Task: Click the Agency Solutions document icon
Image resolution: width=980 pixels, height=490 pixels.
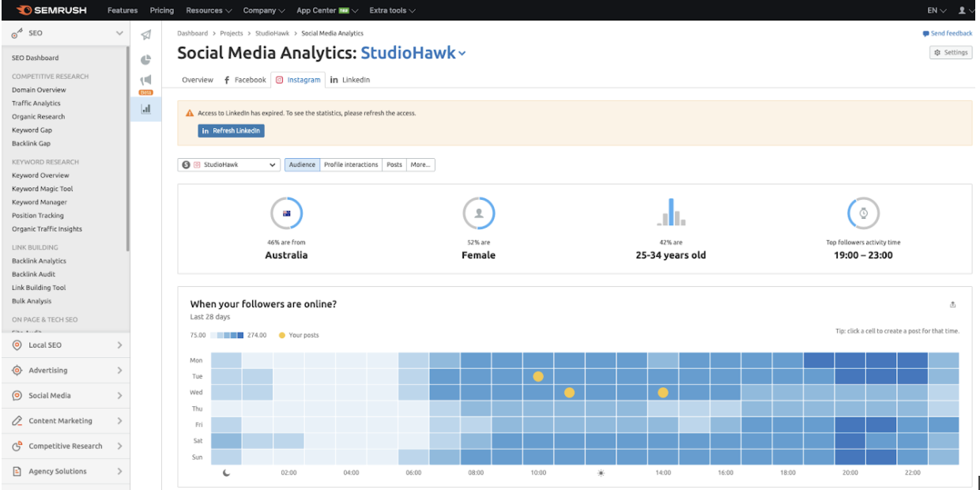Action: pos(17,472)
